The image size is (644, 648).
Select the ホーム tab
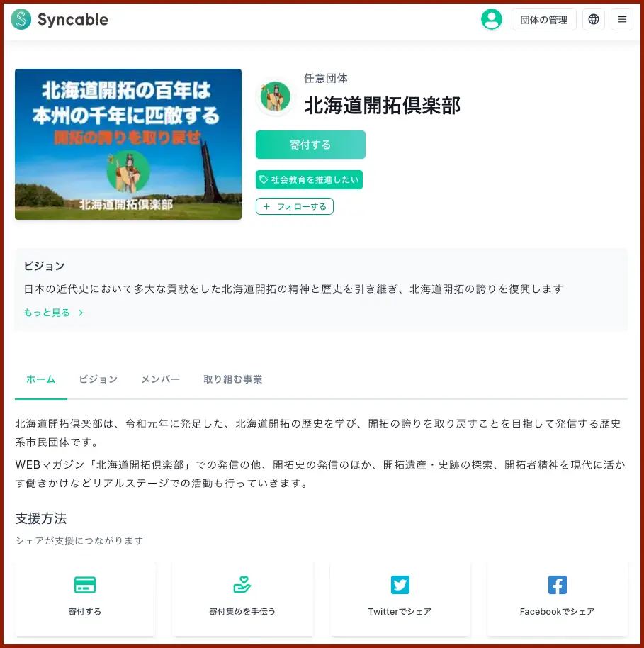pyautogui.click(x=40, y=379)
